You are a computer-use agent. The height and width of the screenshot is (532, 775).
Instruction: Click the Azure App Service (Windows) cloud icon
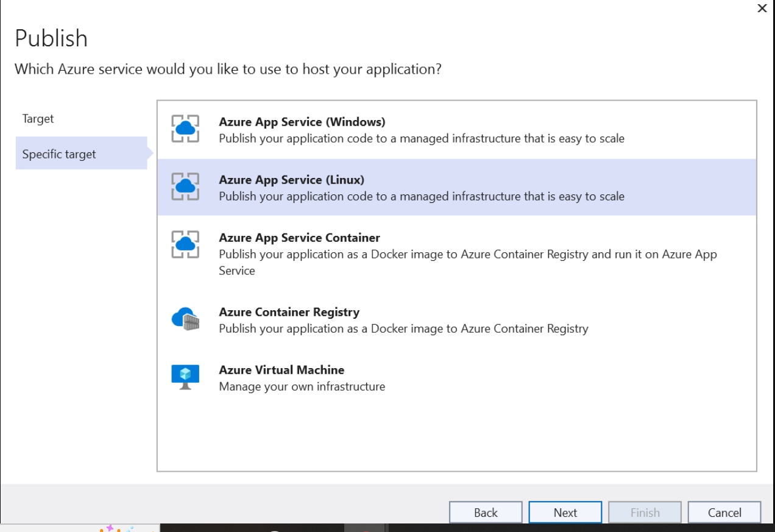click(185, 129)
